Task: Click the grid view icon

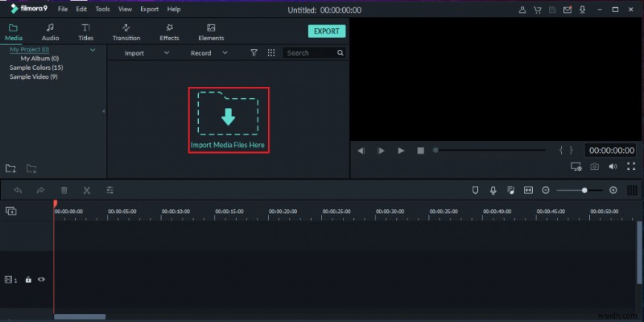Action: pyautogui.click(x=271, y=52)
